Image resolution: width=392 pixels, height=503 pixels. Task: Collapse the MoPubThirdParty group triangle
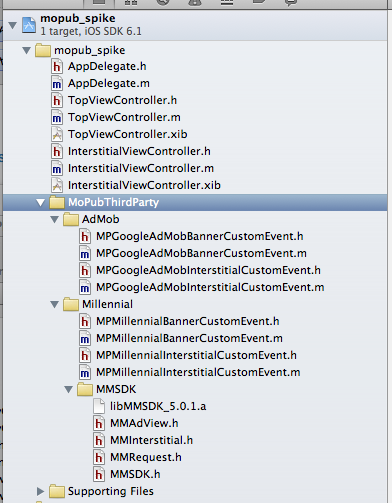tap(41, 202)
